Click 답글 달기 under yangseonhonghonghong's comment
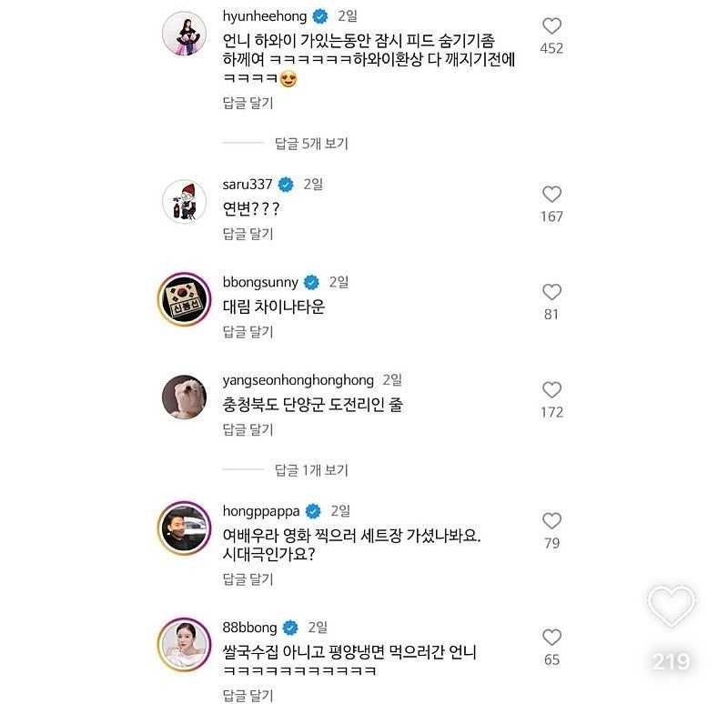Screen dimensions: 728x704 [x=248, y=429]
